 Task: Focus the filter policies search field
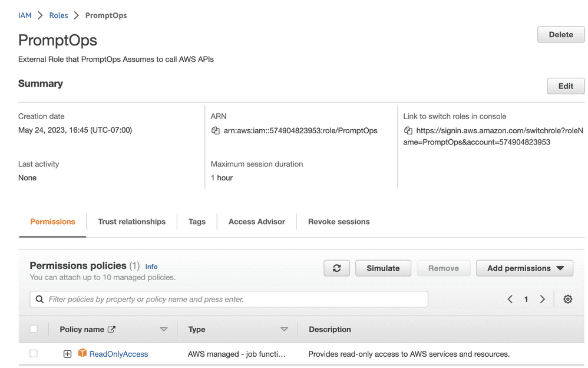(x=229, y=299)
